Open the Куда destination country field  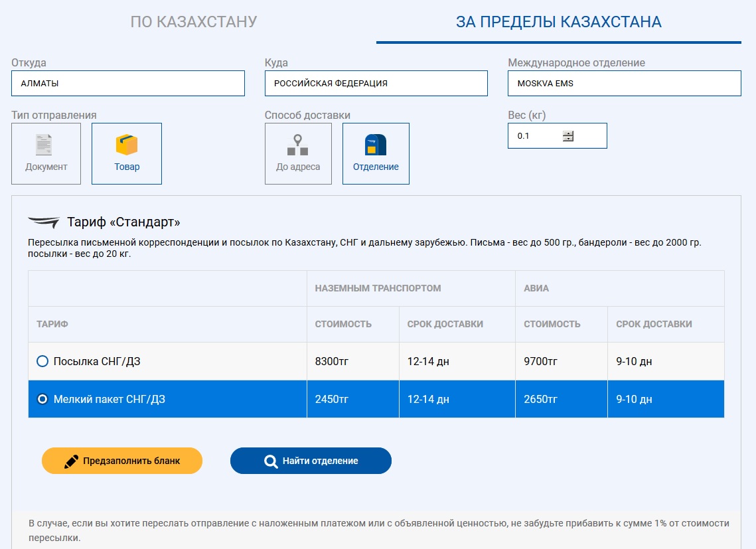[376, 84]
